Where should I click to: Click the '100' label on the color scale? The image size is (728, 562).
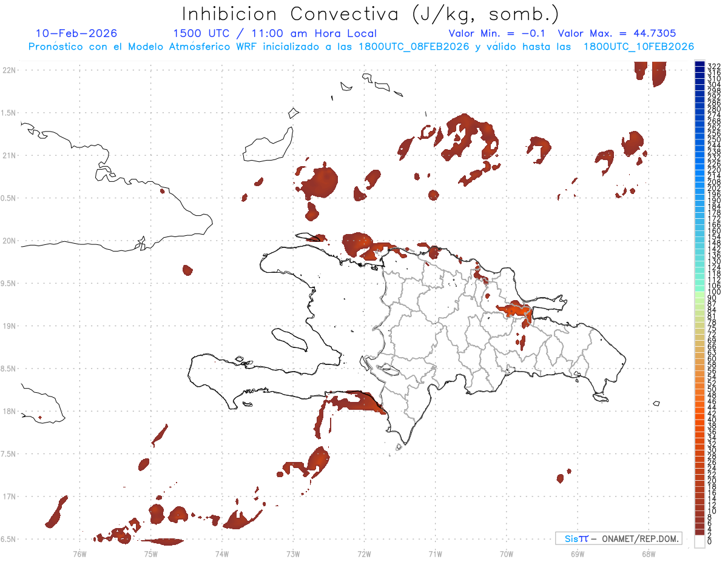point(714,292)
